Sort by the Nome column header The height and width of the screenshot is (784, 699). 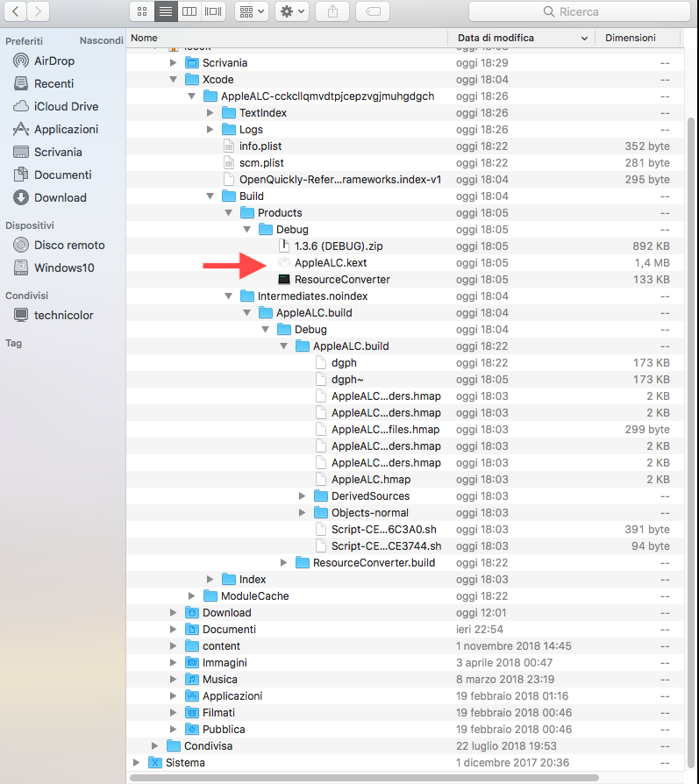coord(287,38)
